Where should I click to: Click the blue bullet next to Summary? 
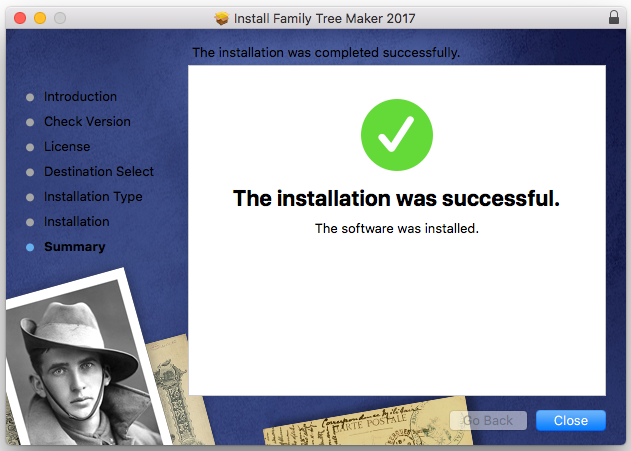point(30,247)
